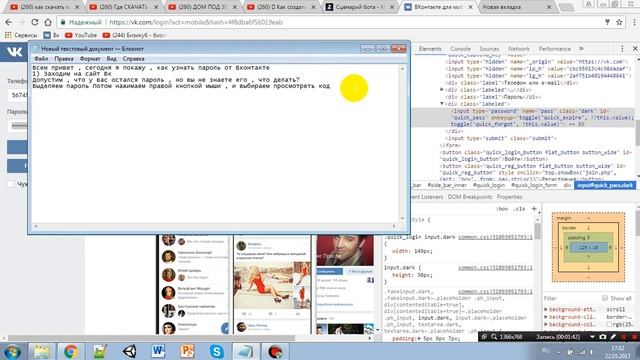
Task: Open Microsoft Word from the taskbar
Action: pos(158,351)
